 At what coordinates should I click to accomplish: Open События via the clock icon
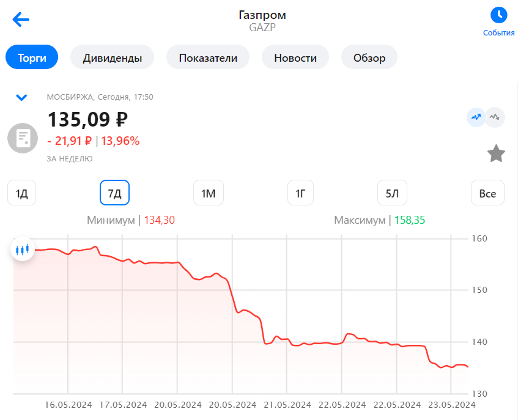[x=498, y=15]
